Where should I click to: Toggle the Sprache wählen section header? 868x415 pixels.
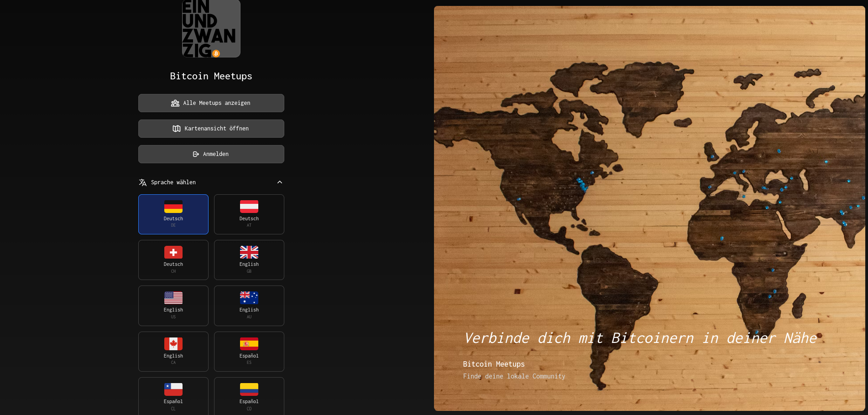(x=173, y=182)
